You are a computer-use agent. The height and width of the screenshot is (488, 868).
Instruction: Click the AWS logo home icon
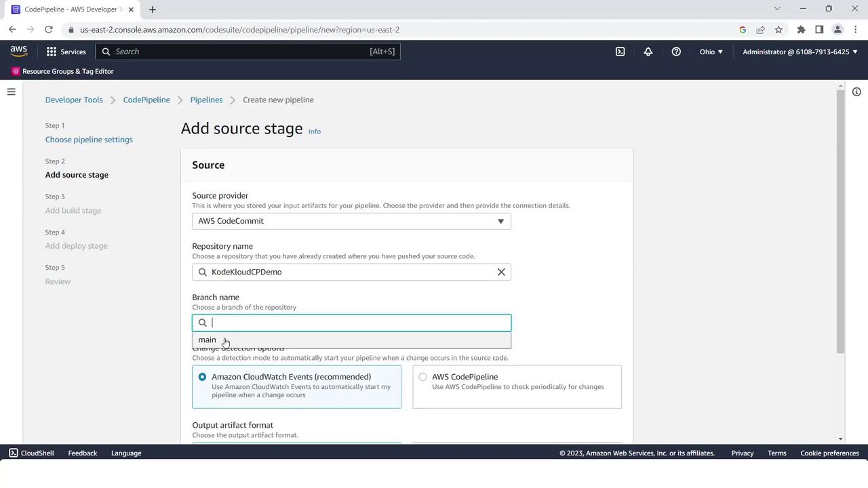pyautogui.click(x=19, y=52)
